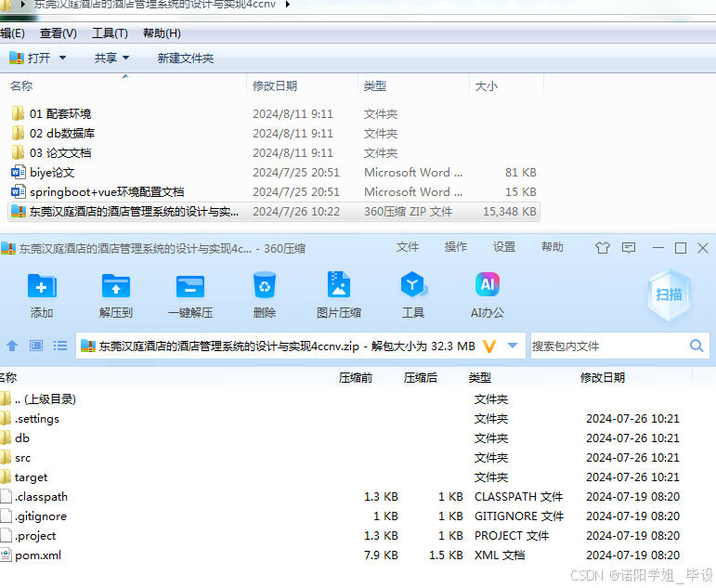This screenshot has width=716, height=588.
Task: Click the orange V icon in the path bar
Action: (x=489, y=346)
